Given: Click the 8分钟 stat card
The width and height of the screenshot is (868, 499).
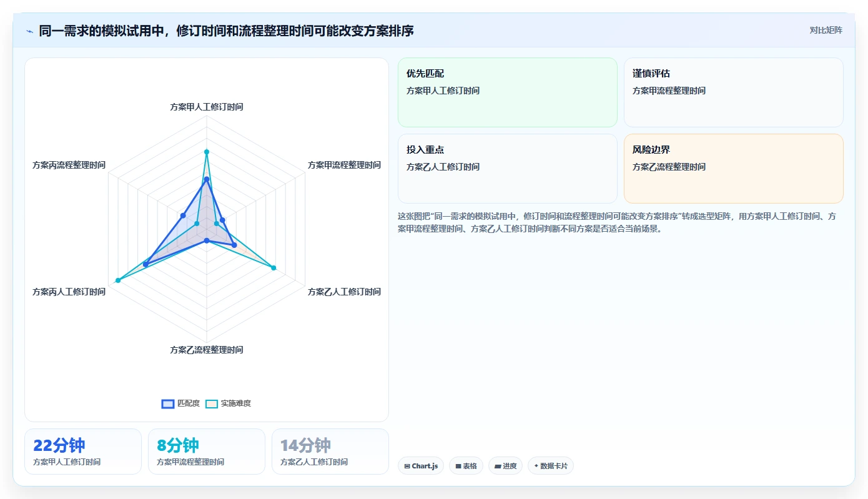Looking at the screenshot, I should (x=207, y=452).
